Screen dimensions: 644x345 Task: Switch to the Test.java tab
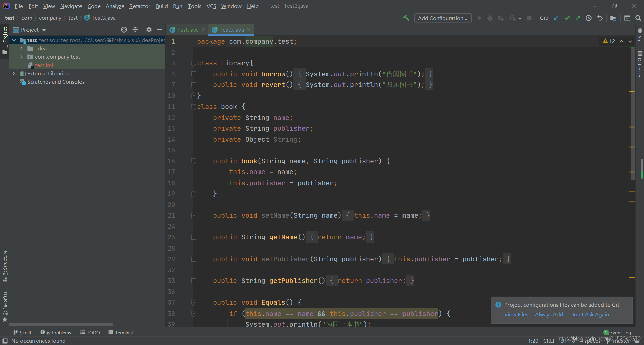coord(187,30)
